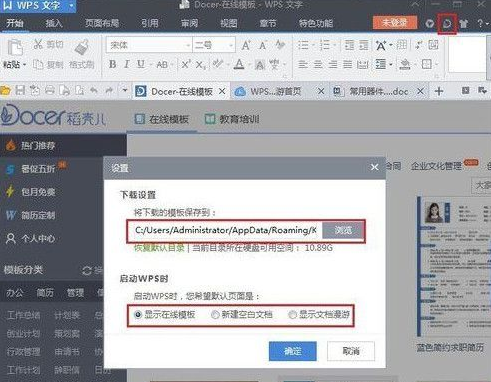
Task: Align text left
Action: [x=303, y=64]
